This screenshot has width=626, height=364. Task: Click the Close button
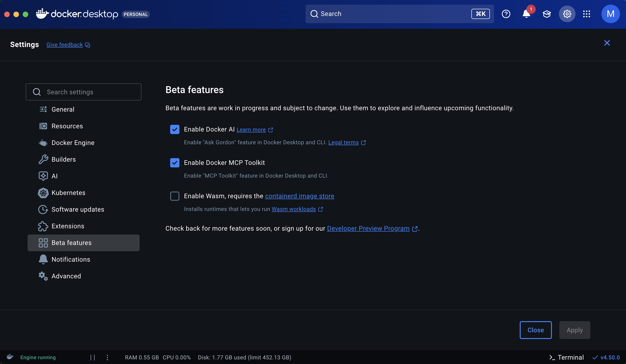click(535, 330)
